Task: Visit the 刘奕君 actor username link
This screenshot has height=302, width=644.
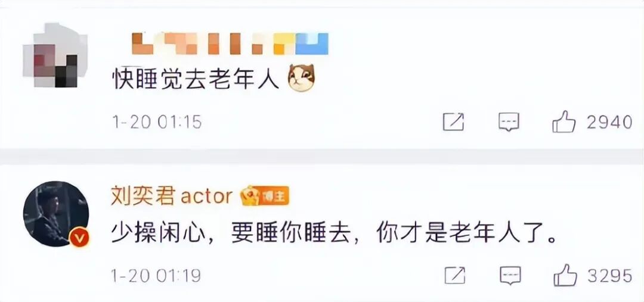Action: [172, 197]
